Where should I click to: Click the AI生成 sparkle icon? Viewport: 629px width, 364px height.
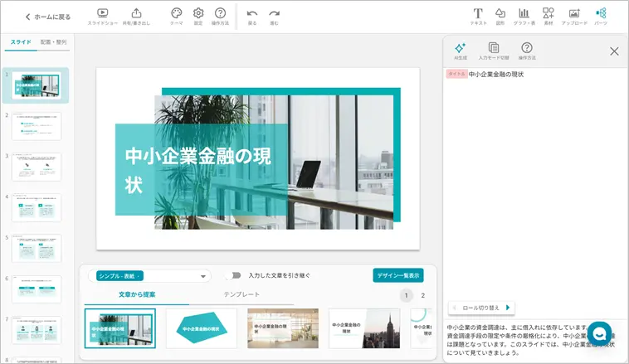click(460, 51)
